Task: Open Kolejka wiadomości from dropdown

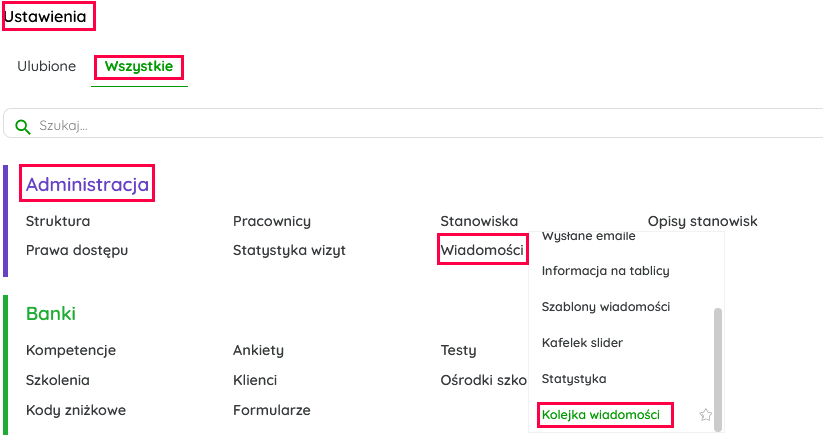Action: pyautogui.click(x=601, y=415)
